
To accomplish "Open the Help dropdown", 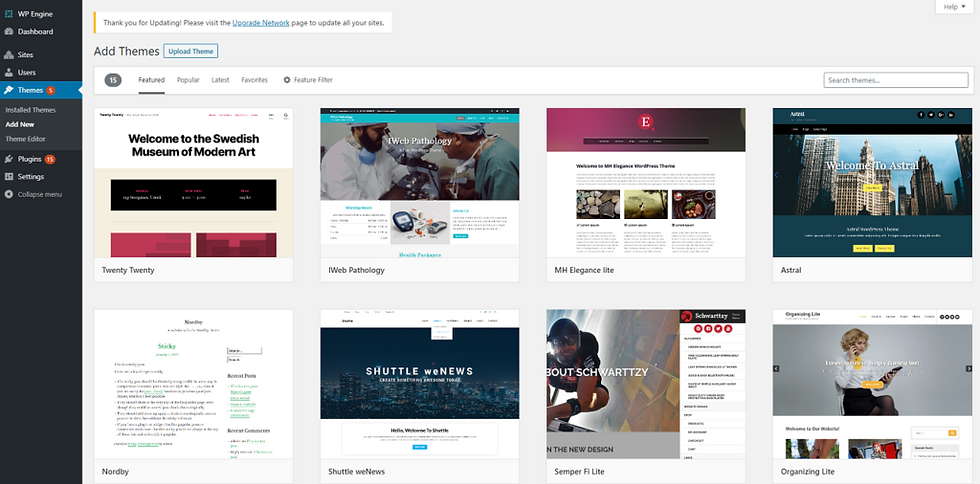I will 954,7.
